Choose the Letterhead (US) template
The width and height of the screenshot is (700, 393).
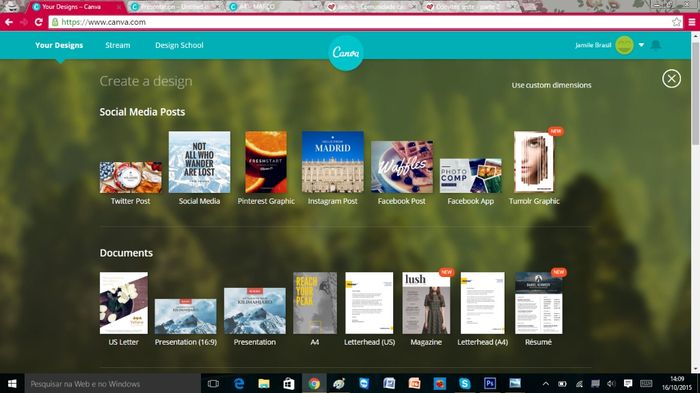(x=369, y=303)
